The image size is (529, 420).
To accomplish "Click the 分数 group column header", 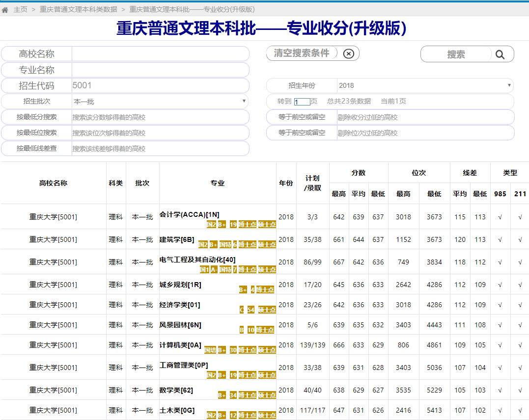I will (x=358, y=173).
